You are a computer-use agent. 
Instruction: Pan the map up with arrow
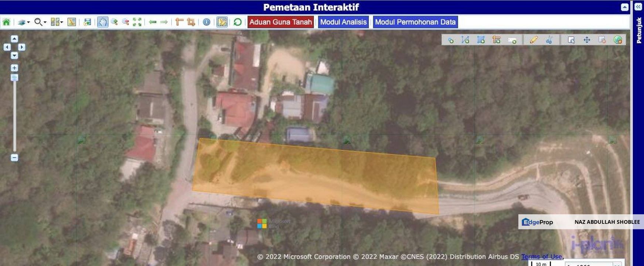[14, 39]
